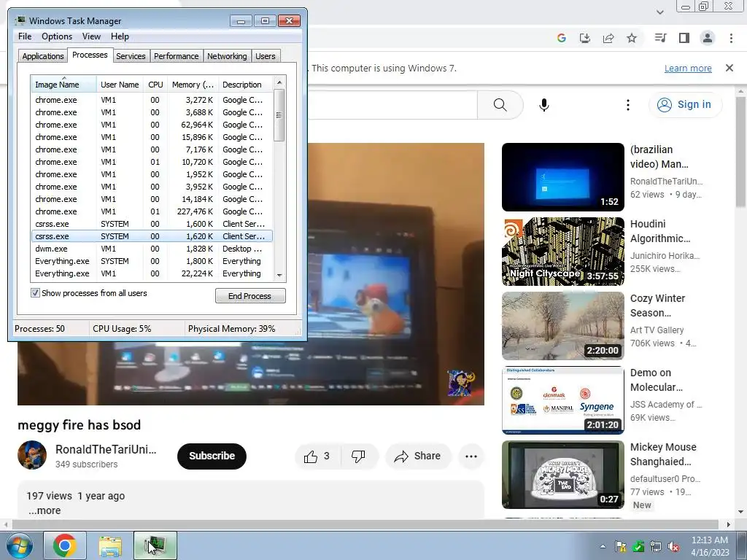Like the video with thumbs up

[317, 456]
